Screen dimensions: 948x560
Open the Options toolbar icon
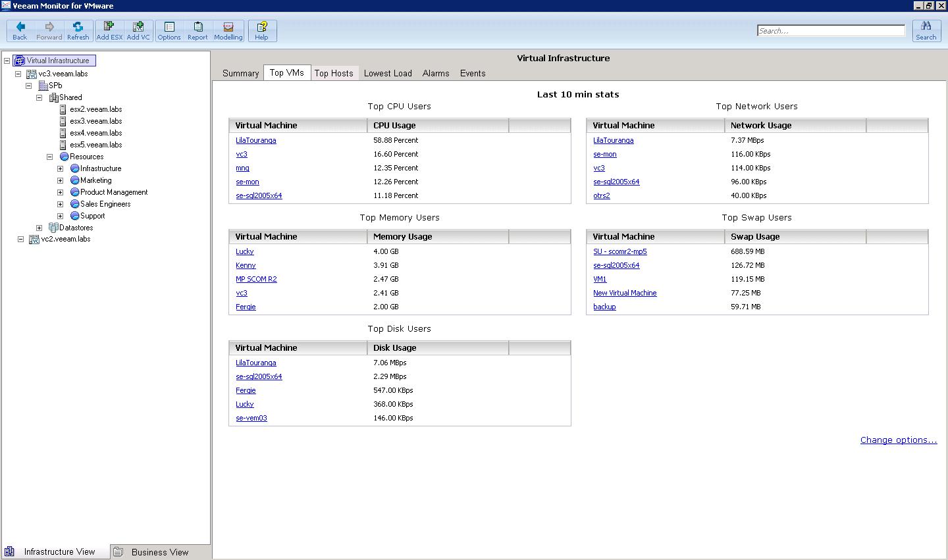click(x=169, y=31)
